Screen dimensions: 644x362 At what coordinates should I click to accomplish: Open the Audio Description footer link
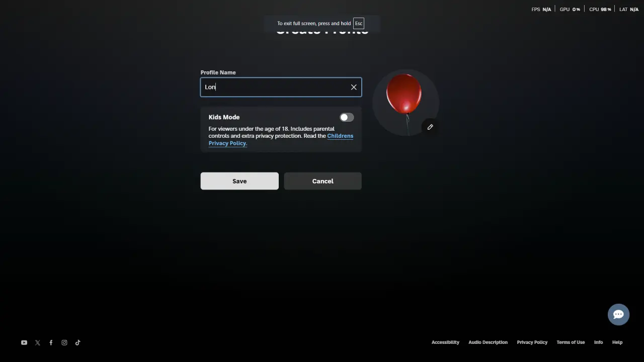[x=488, y=342]
